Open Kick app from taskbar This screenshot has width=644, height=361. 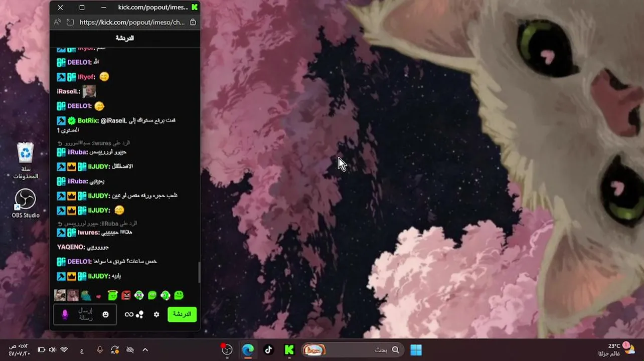point(289,350)
